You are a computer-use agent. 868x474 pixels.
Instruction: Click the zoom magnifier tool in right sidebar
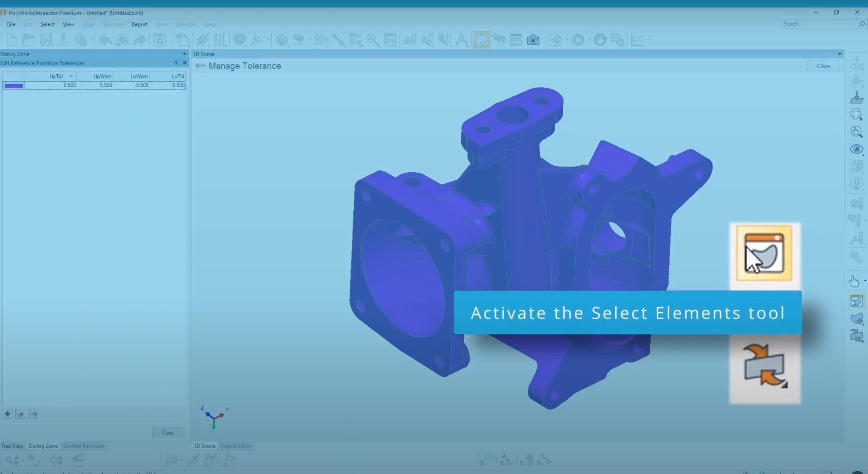coord(856,115)
